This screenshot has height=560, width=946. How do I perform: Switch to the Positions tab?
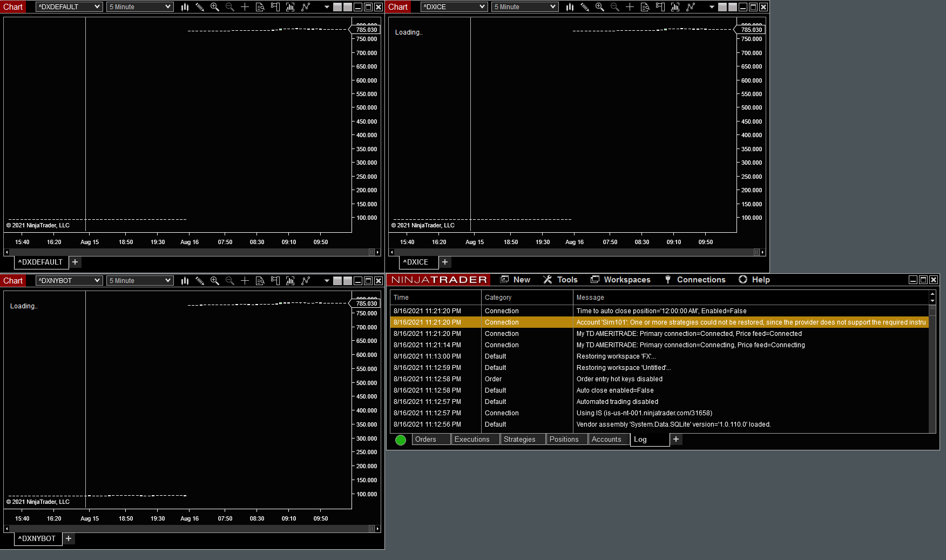567,440
